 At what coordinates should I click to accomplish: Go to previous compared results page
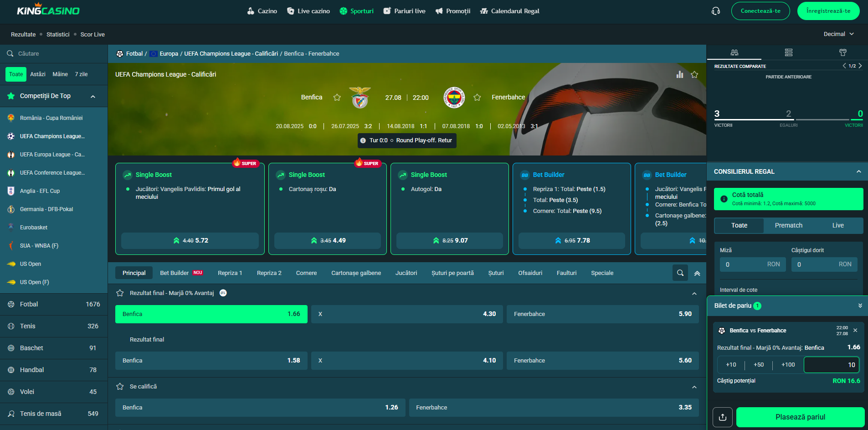[844, 66]
